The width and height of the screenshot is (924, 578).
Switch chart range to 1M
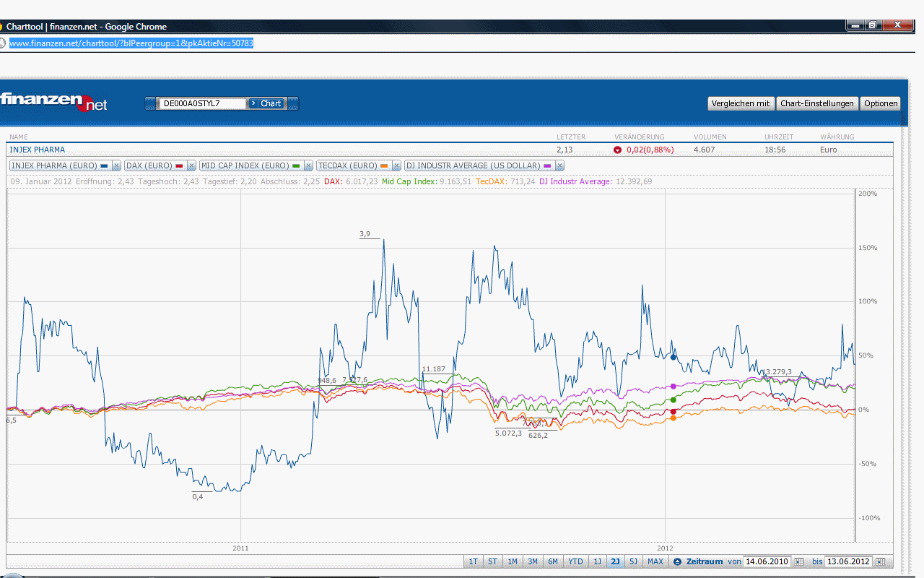pos(512,561)
